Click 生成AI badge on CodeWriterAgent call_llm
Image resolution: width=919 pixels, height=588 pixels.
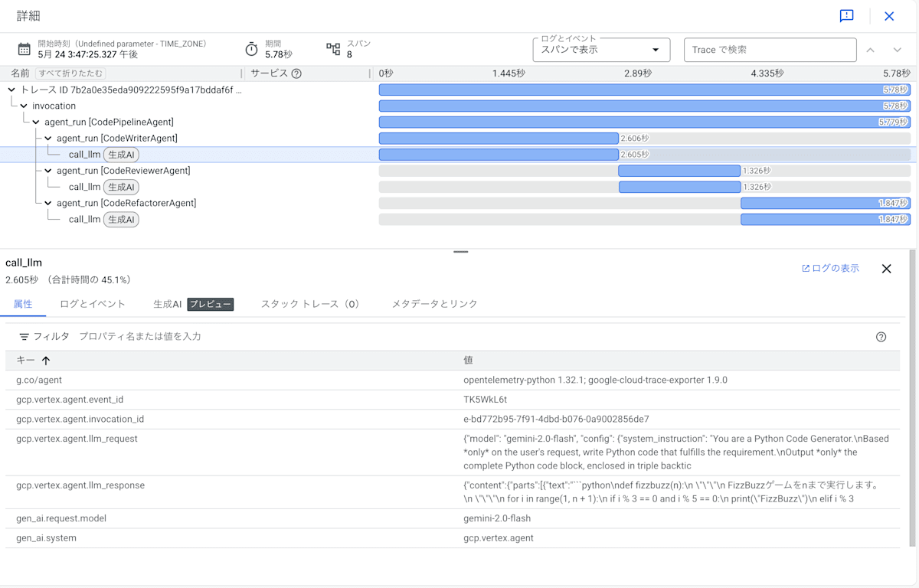click(121, 155)
